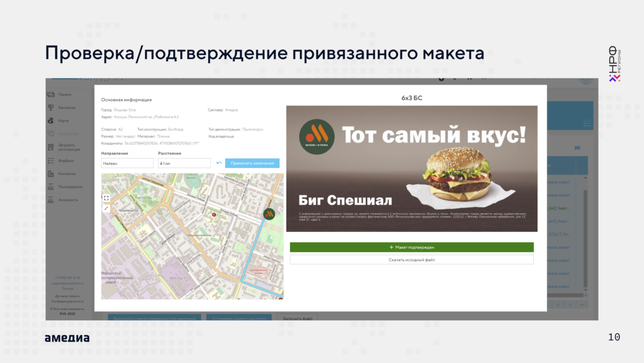
Task: Click the Вкусно и точка map marker
Action: 269,214
